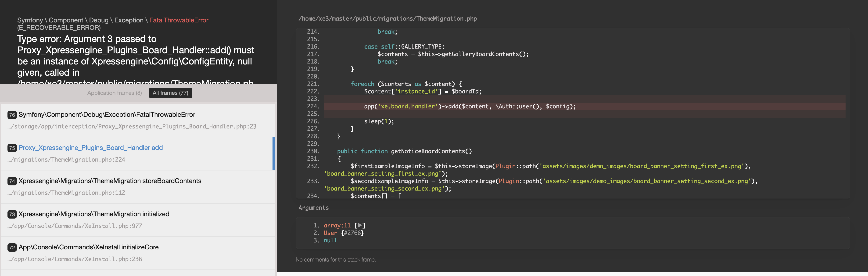Click 'No comments for this stack frame' text
This screenshot has width=868, height=276.
point(336,259)
